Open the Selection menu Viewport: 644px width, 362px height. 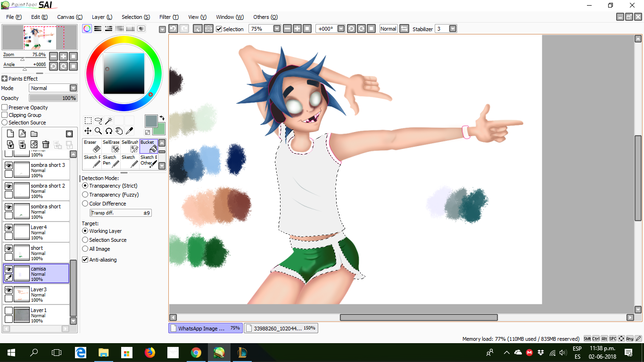click(x=136, y=17)
